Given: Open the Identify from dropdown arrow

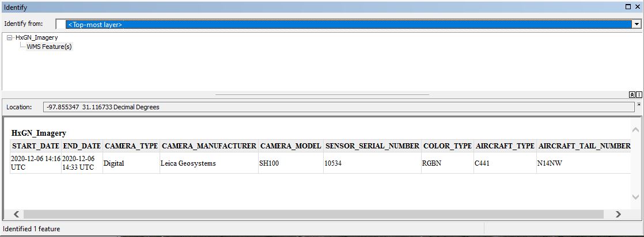Looking at the screenshot, I should [637, 24].
